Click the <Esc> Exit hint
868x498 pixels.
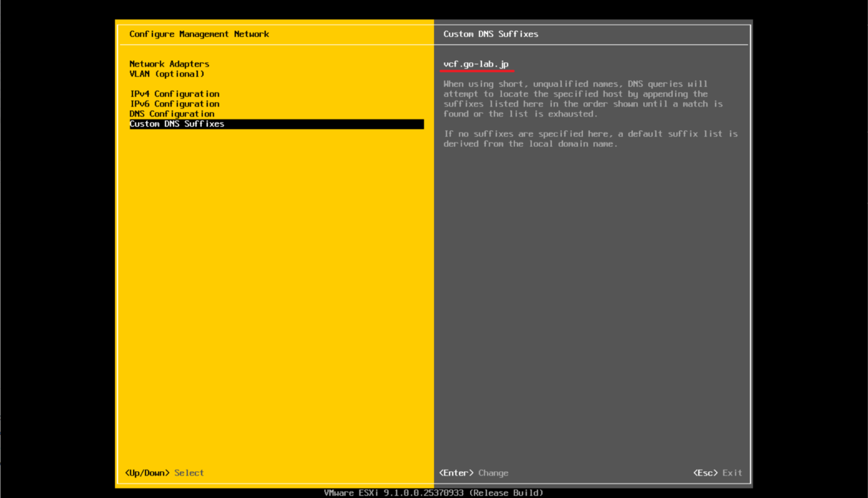point(718,473)
